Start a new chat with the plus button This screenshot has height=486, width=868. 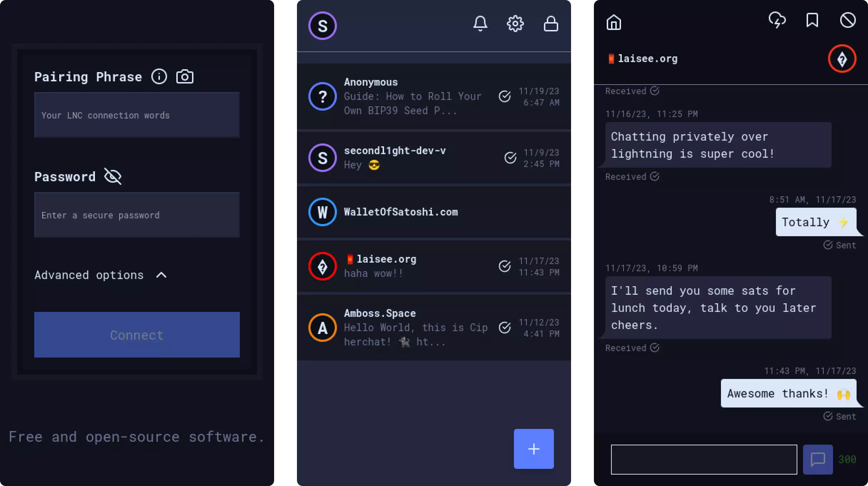point(533,449)
